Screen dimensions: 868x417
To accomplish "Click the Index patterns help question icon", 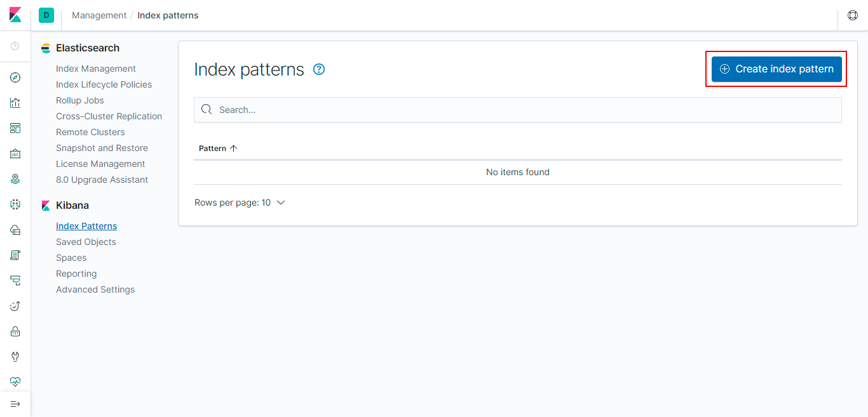I will pos(320,69).
